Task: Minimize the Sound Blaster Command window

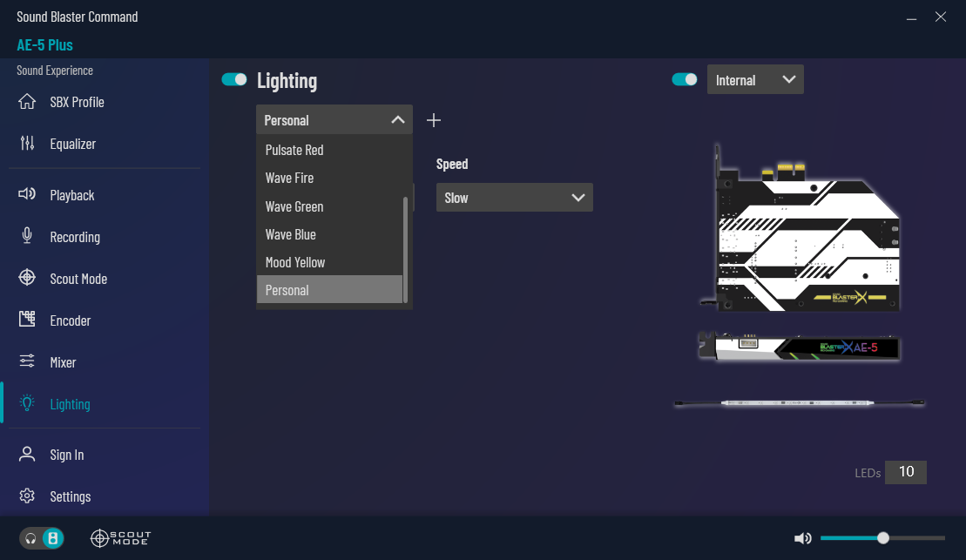Action: click(x=911, y=18)
